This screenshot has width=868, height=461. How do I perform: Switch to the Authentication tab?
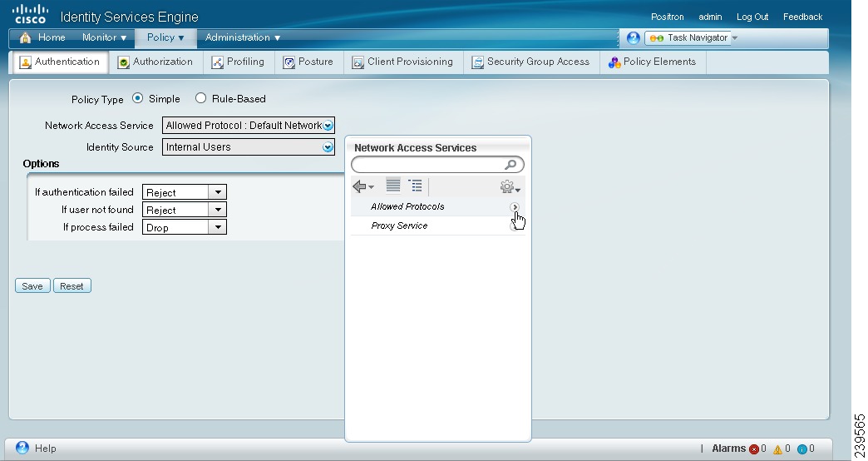pos(61,62)
